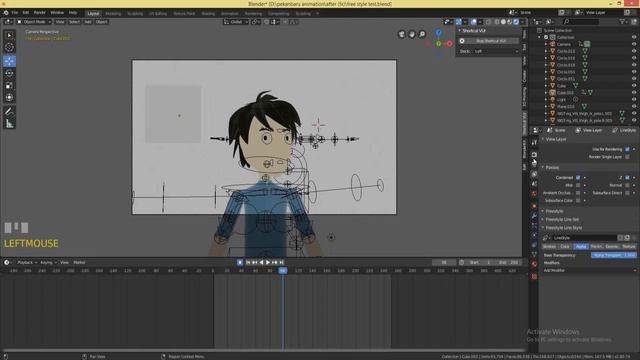The image size is (640, 360).
Task: Select the Select Box tool
Action: 9,36
